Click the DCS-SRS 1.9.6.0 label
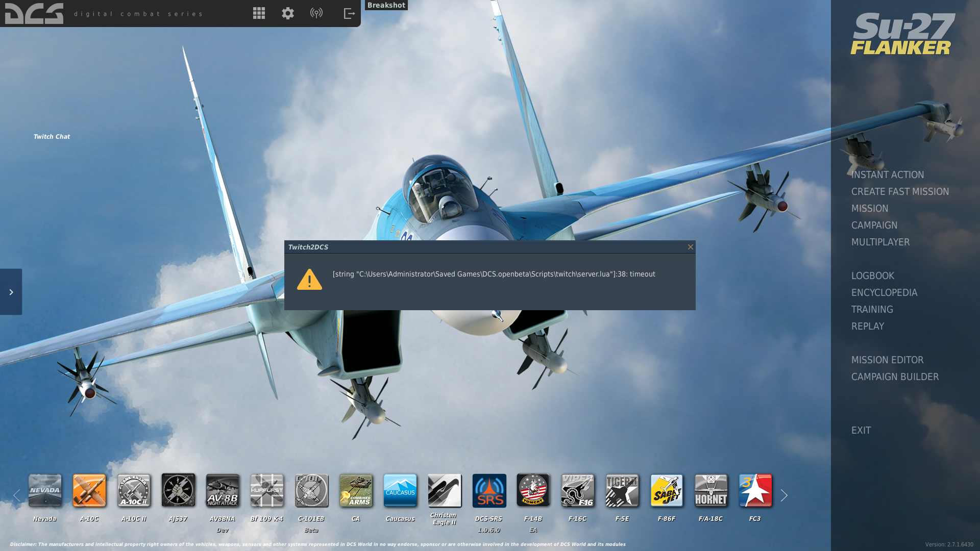The width and height of the screenshot is (980, 551). (x=488, y=524)
